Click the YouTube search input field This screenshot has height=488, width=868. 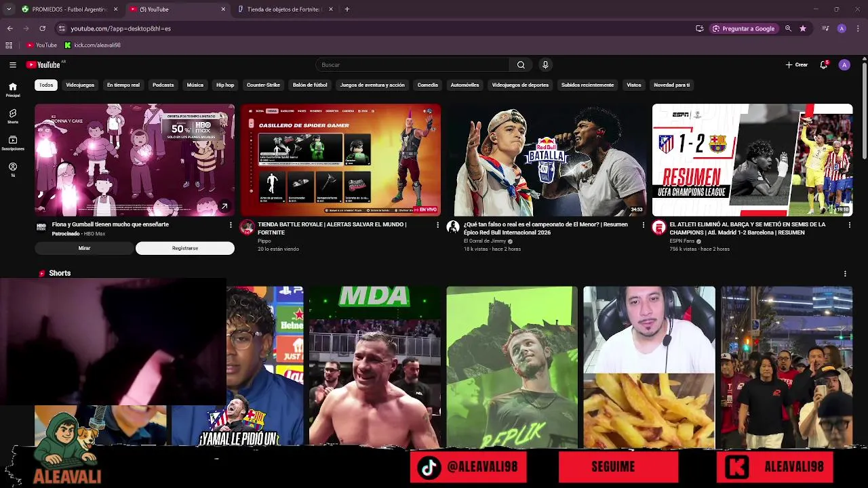pos(412,65)
